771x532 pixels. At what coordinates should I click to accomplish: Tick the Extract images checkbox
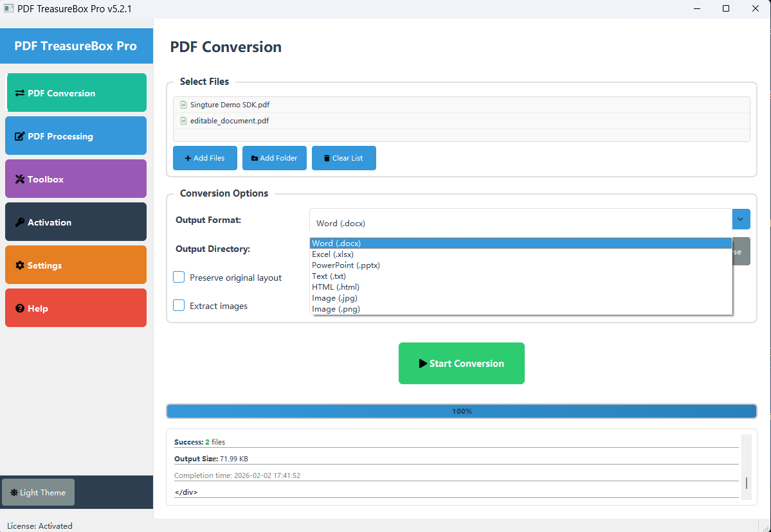(179, 306)
